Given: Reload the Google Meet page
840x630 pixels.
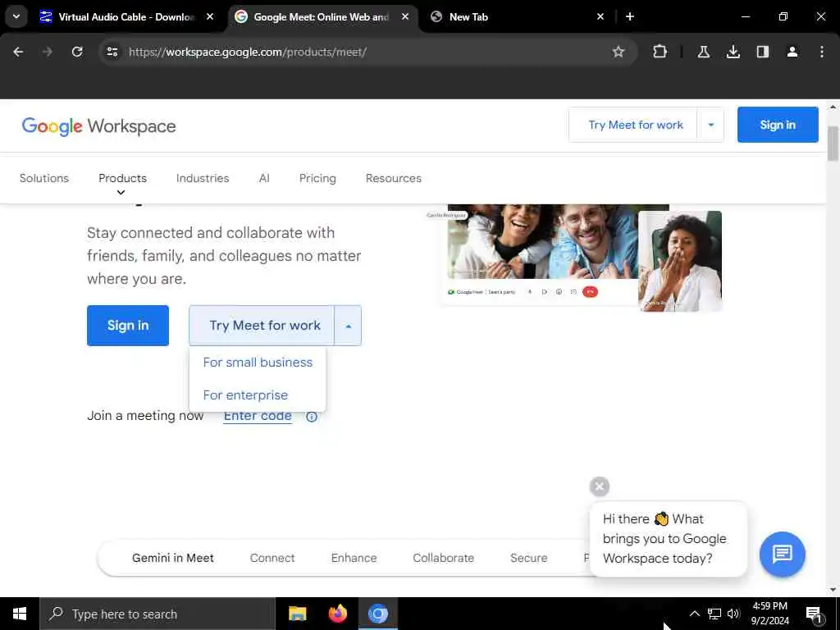Looking at the screenshot, I should coord(77,52).
